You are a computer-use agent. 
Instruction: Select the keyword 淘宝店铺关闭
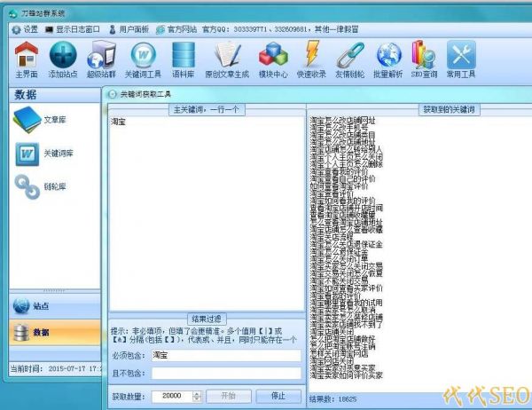click(332, 332)
